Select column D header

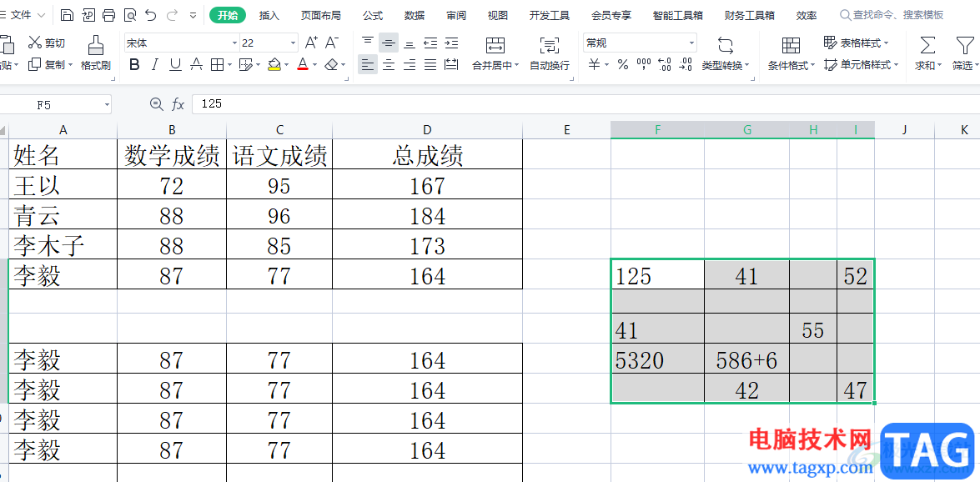click(x=428, y=129)
